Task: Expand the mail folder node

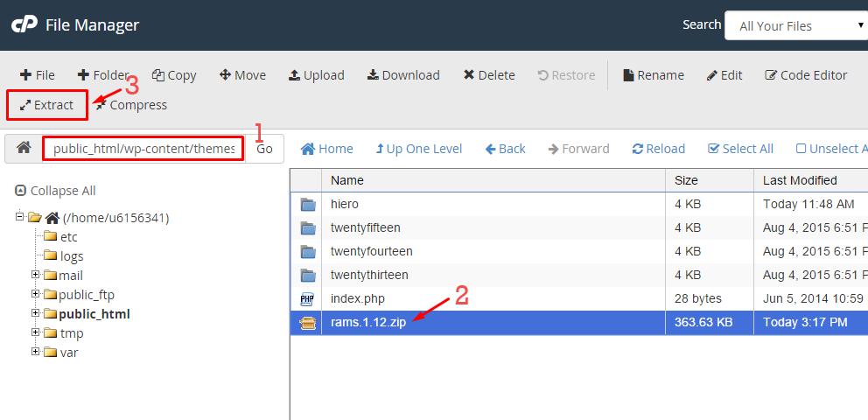Action: [x=35, y=275]
